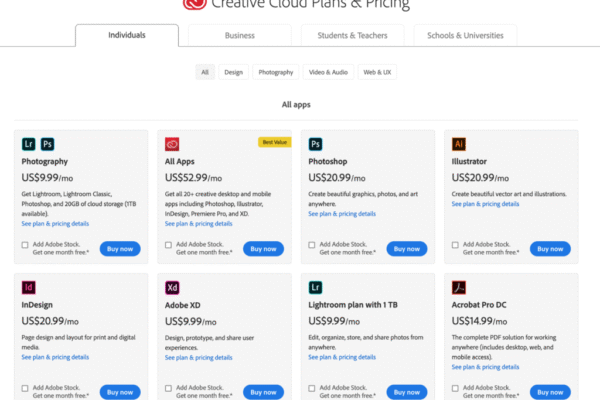The height and width of the screenshot is (400, 600).
Task: Click the Best Value badge
Action: coord(274,142)
